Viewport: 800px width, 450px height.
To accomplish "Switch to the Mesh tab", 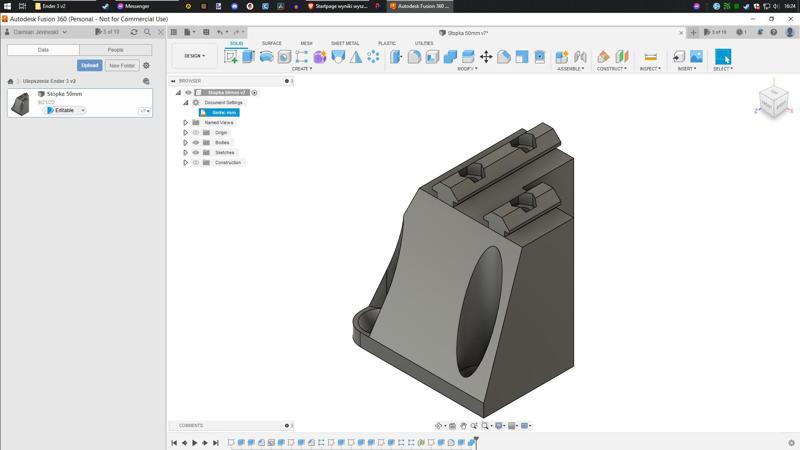I will 307,43.
